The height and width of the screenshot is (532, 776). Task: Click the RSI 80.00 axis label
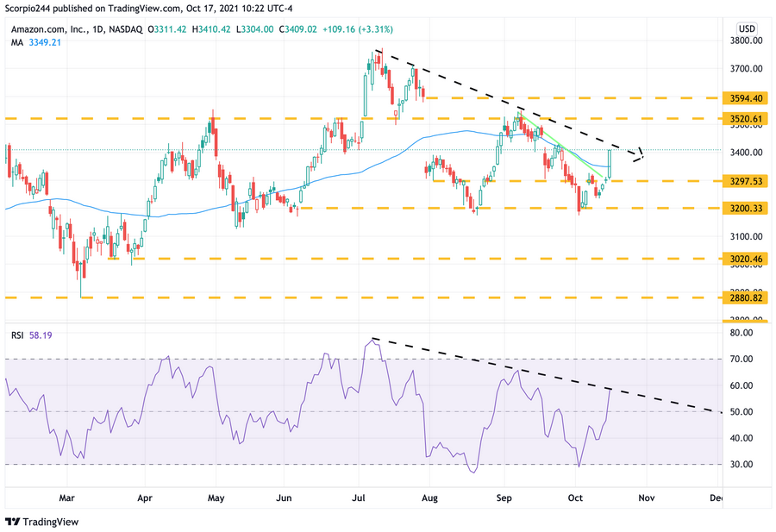point(742,333)
